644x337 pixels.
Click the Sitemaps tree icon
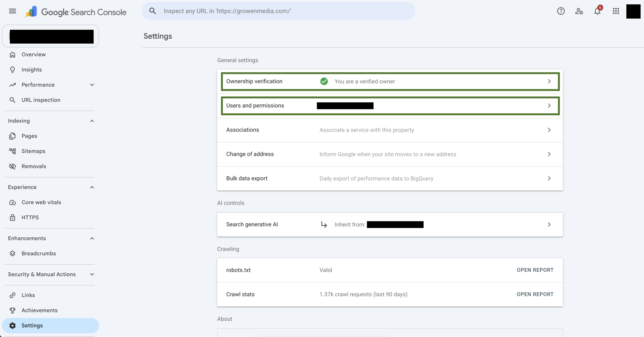(x=12, y=151)
